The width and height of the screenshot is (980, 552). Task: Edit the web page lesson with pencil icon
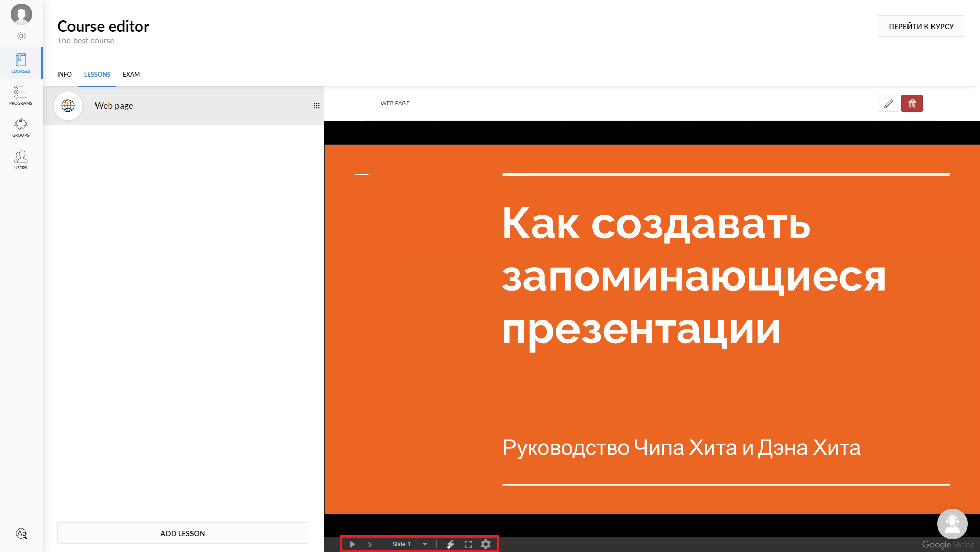coord(888,104)
